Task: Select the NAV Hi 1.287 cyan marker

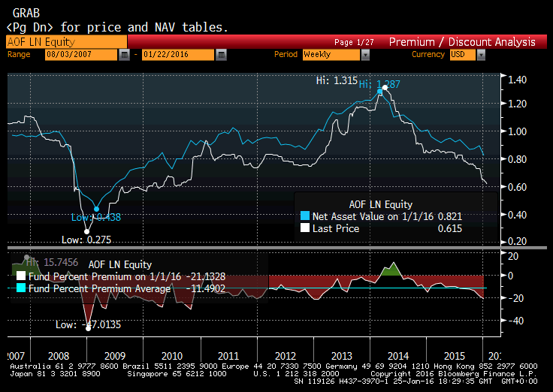Action: click(x=379, y=92)
